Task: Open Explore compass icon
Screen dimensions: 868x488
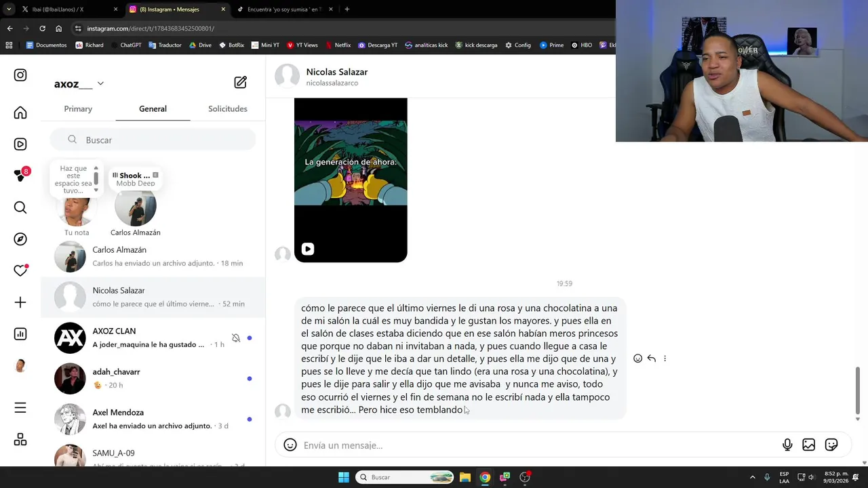Action: (20, 239)
